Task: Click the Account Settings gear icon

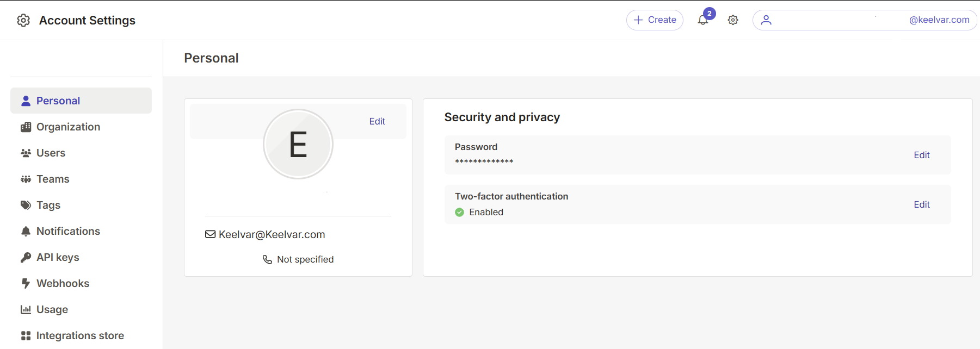Action: 23,20
